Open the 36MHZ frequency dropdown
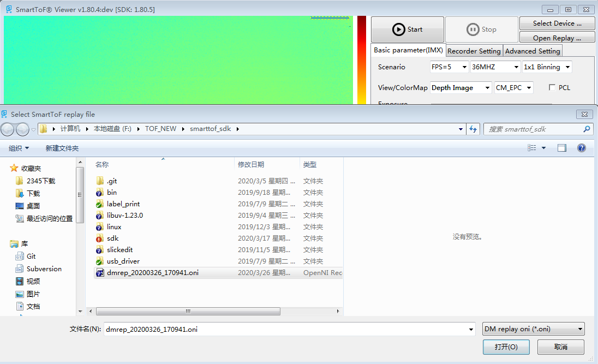The height and width of the screenshot is (364, 598). tap(495, 67)
